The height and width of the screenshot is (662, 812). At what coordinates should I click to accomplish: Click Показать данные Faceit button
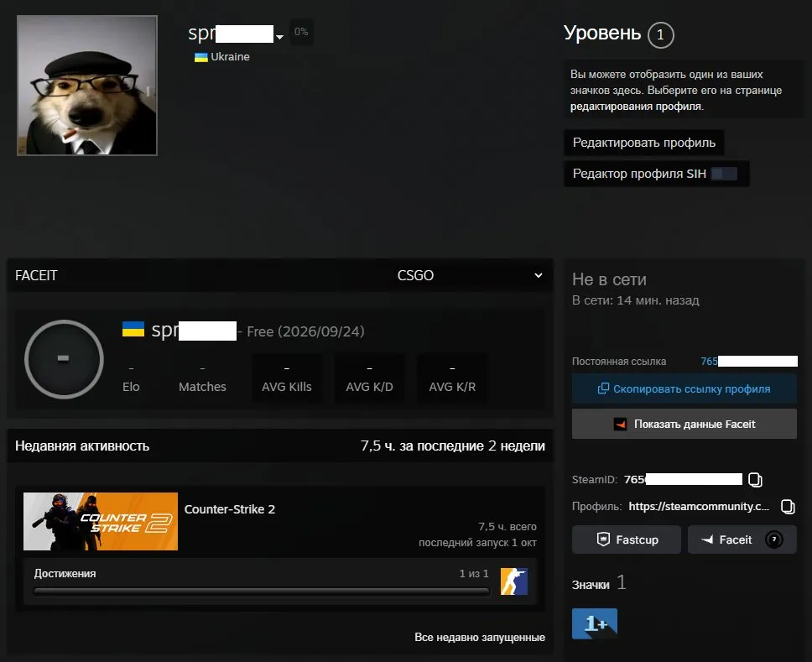684,424
